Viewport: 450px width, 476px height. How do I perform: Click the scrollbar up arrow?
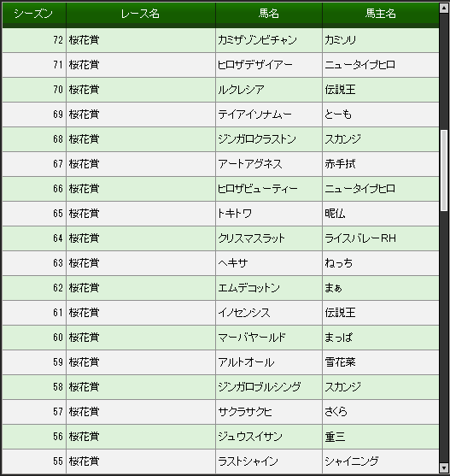click(444, 8)
